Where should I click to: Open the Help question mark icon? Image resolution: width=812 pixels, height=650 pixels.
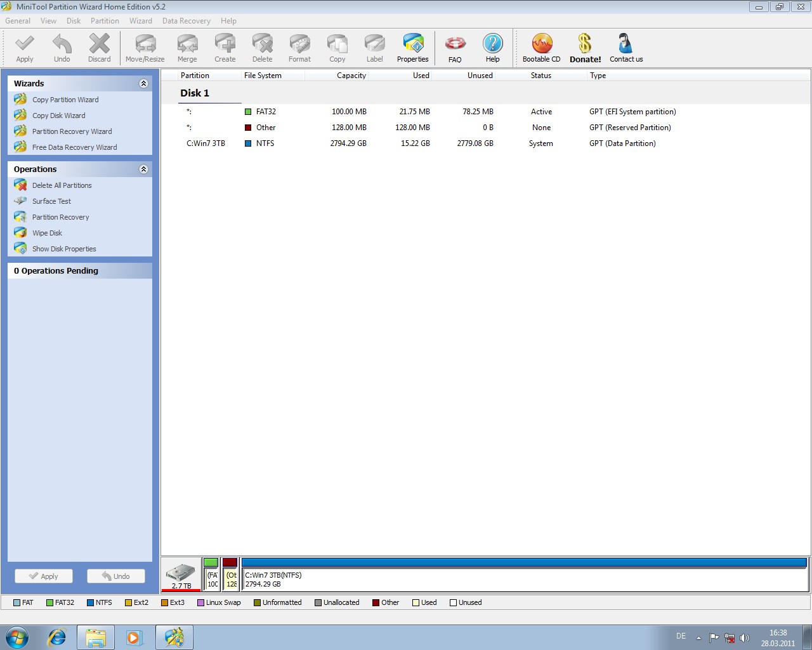(x=493, y=44)
